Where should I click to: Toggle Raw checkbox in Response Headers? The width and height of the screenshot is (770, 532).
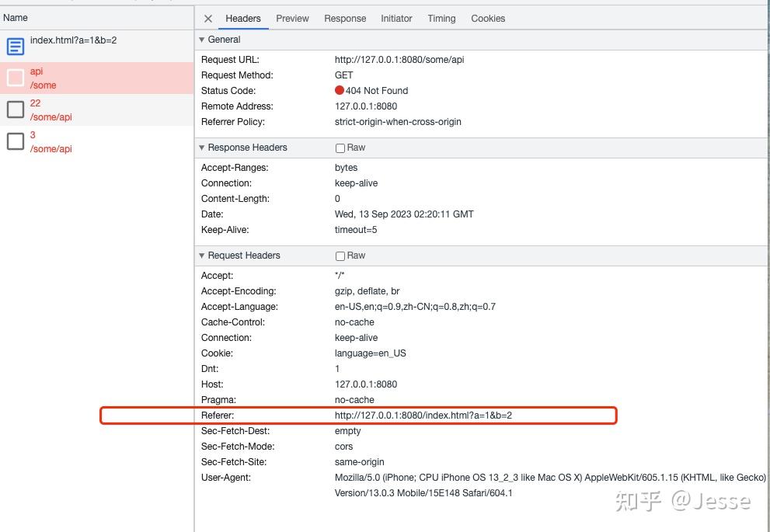(x=340, y=148)
